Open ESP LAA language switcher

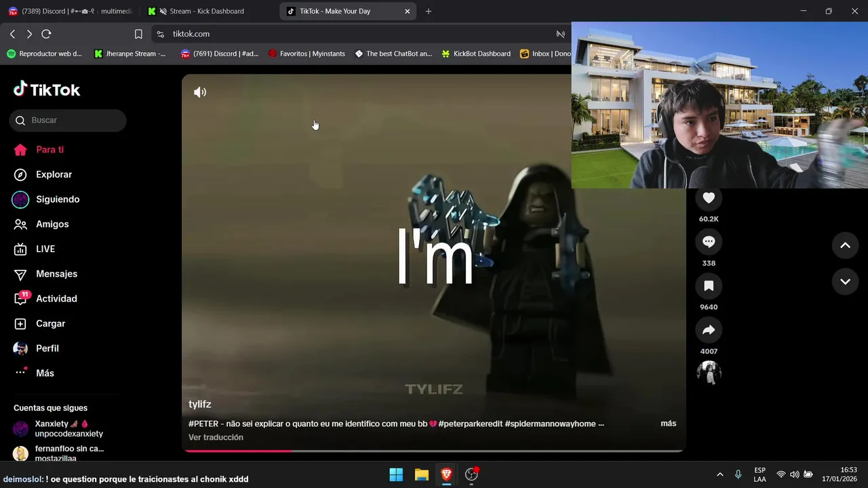point(760,474)
